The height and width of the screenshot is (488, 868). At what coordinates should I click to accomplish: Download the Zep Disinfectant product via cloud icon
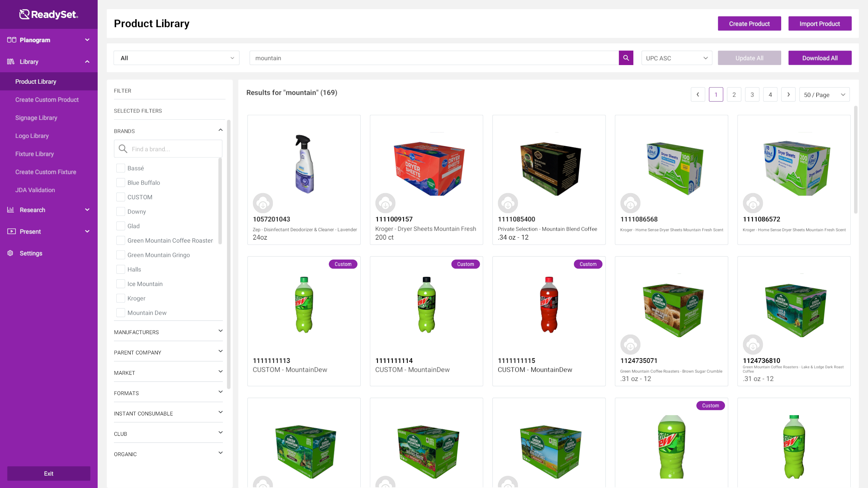point(263,203)
